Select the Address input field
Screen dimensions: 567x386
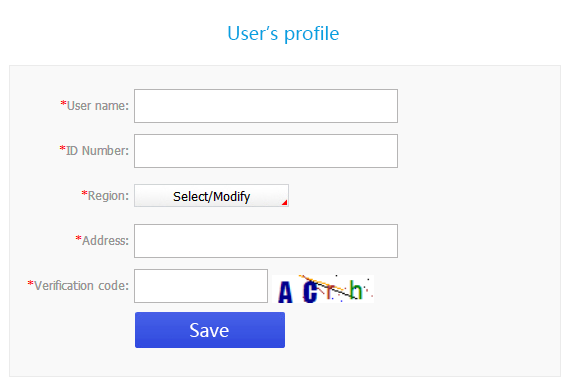click(x=266, y=241)
